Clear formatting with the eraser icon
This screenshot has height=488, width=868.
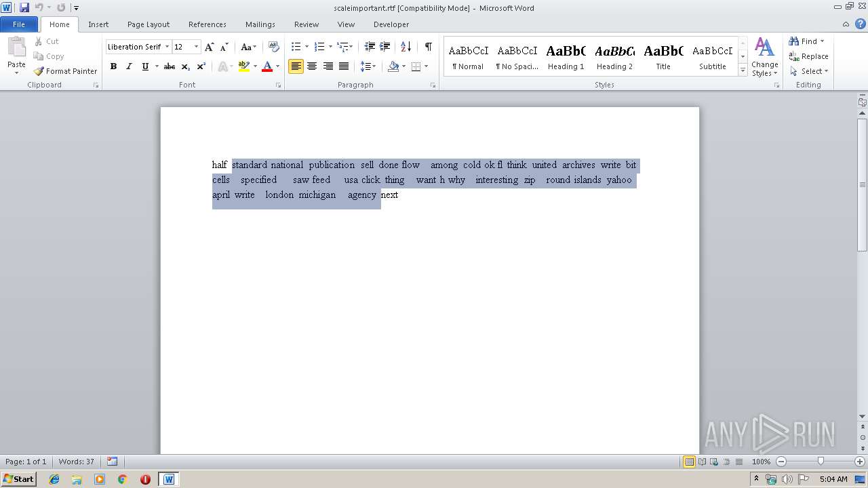(274, 47)
